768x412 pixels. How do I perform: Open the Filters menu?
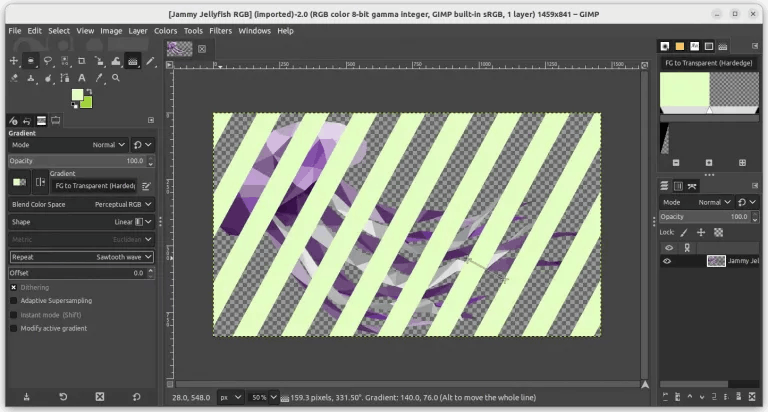point(220,30)
